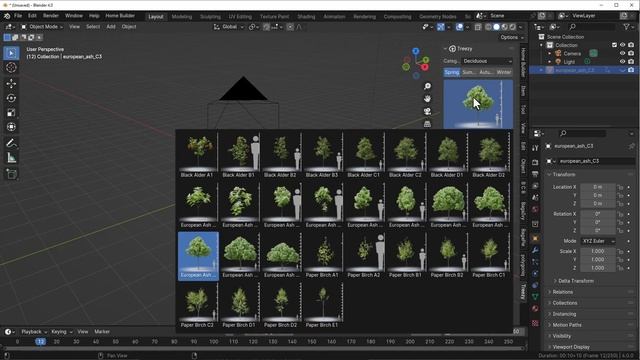This screenshot has height=360, width=640.
Task: Click the zoom view magnifier icon
Action: pyautogui.click(x=427, y=86)
